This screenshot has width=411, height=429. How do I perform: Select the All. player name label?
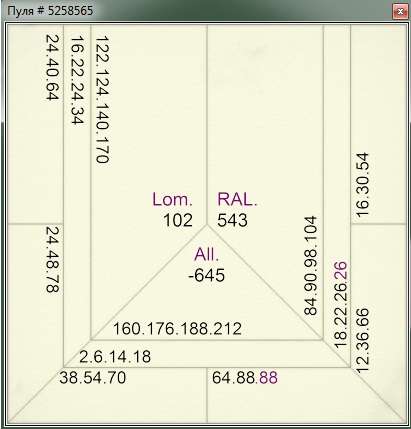207,255
